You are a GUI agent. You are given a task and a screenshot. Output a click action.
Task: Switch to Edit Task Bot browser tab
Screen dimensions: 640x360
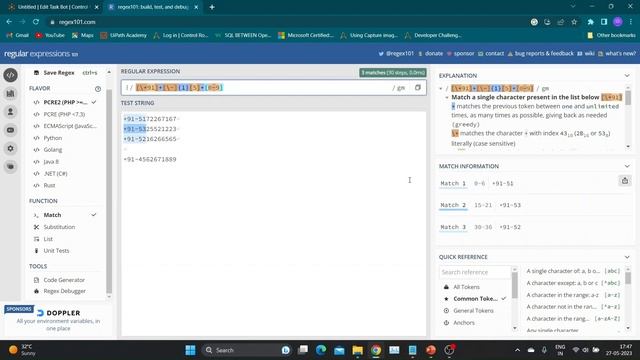tap(53, 7)
